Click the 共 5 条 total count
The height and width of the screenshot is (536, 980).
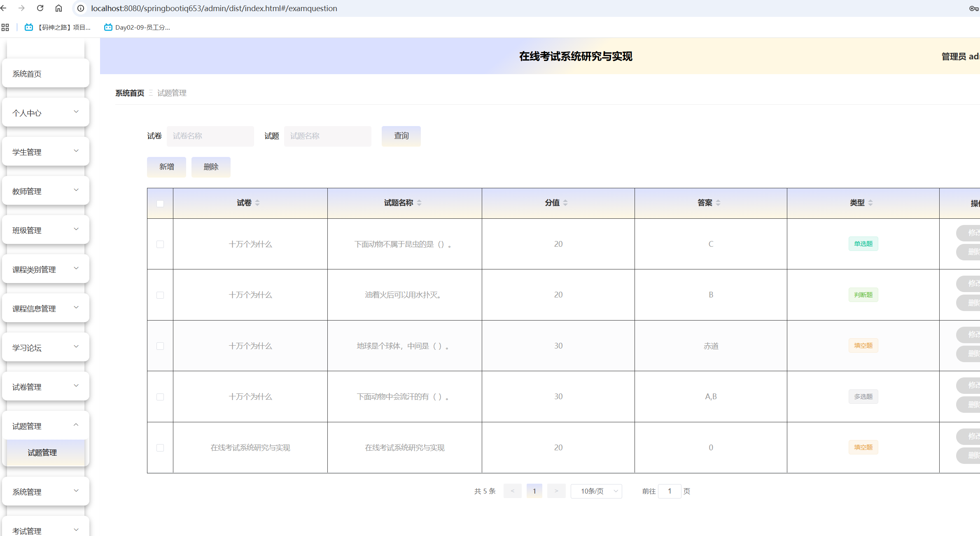(485, 491)
